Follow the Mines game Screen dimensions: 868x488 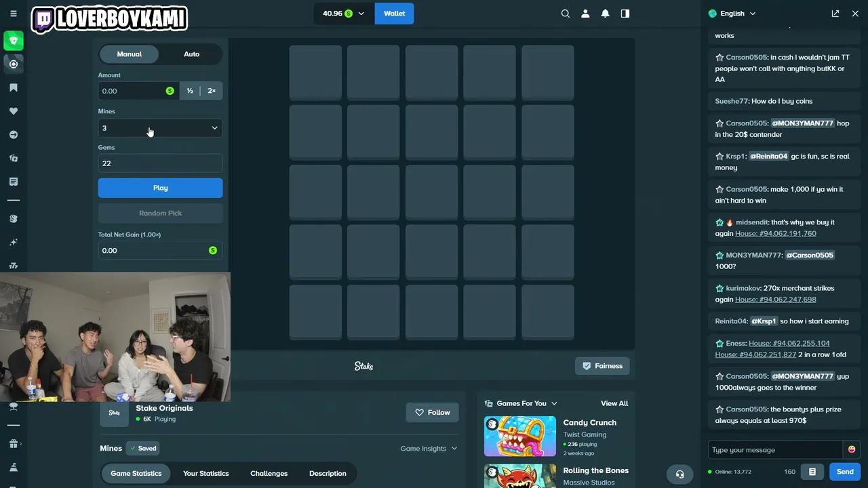click(x=432, y=412)
